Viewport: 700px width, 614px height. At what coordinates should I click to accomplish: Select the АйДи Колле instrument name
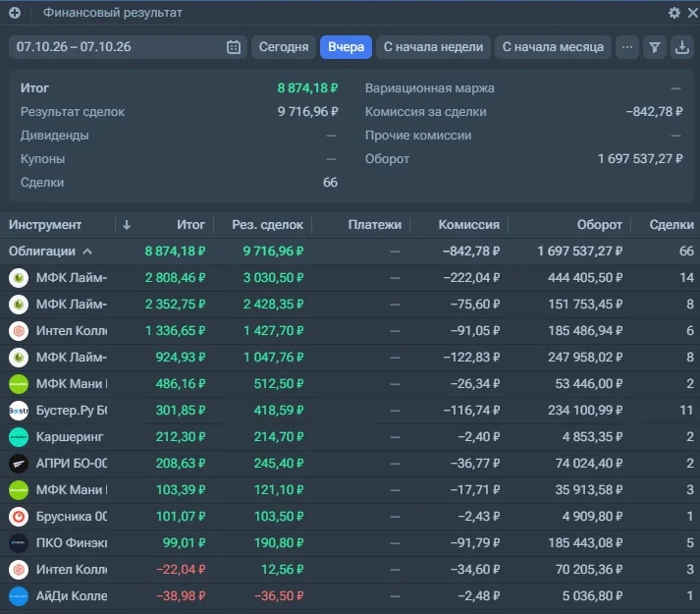(72, 595)
